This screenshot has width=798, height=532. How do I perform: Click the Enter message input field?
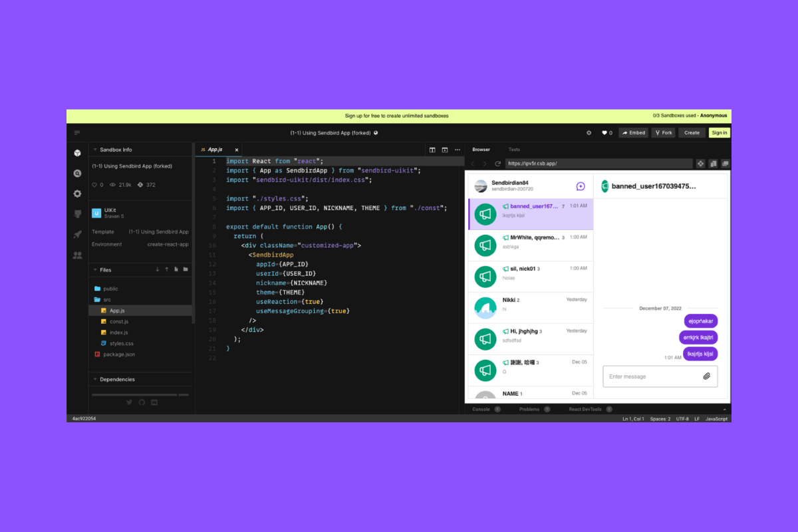click(x=660, y=376)
